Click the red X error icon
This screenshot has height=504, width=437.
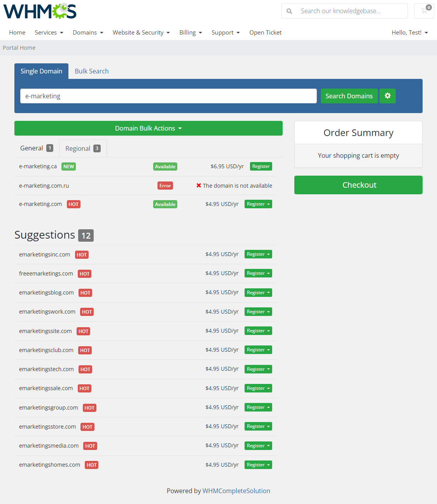[x=199, y=186]
